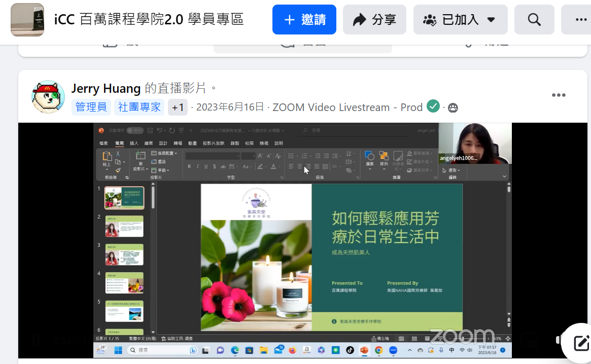Click the floating new message compose icon
591x364 pixels.
581,343
